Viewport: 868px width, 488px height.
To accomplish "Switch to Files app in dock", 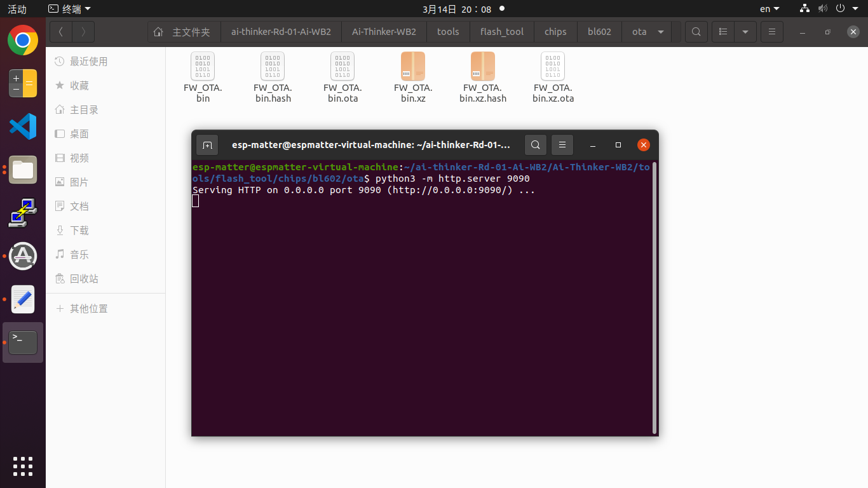I will click(23, 170).
